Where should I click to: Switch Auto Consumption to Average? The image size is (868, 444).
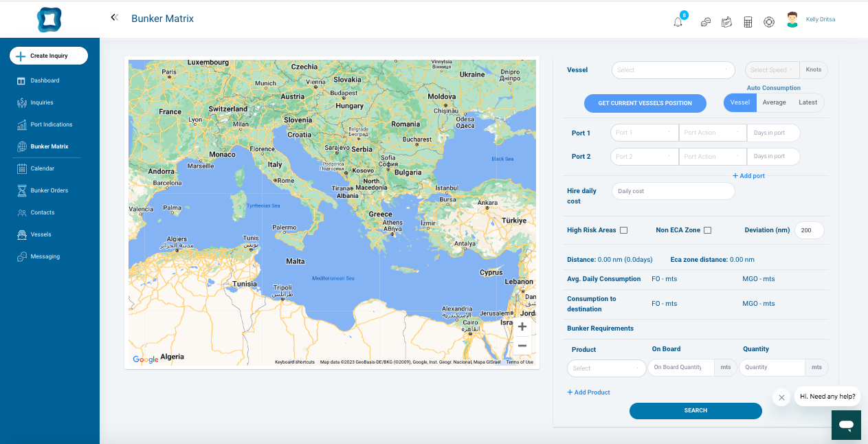pos(775,102)
